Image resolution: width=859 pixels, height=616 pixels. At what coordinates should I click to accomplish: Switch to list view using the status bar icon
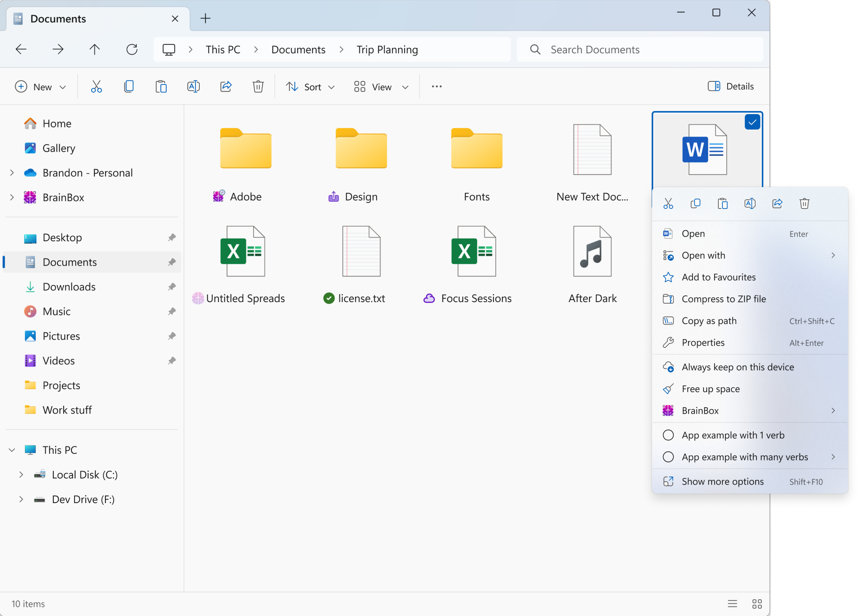(x=733, y=604)
